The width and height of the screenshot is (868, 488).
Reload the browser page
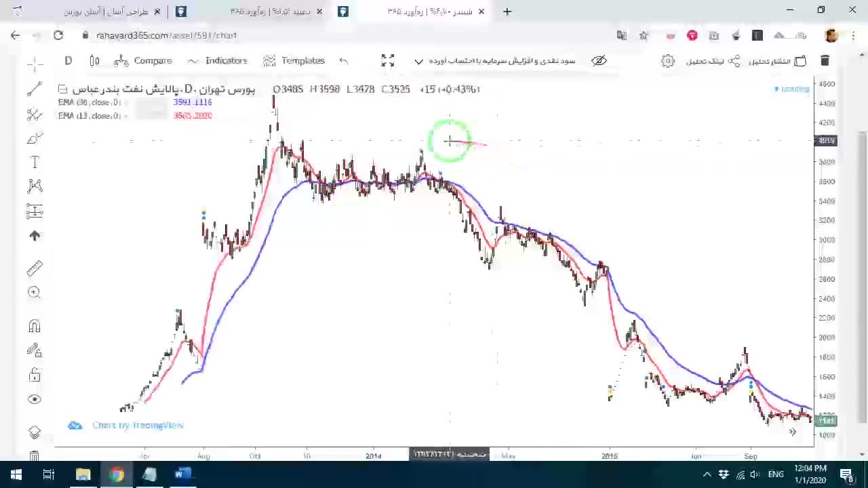58,35
